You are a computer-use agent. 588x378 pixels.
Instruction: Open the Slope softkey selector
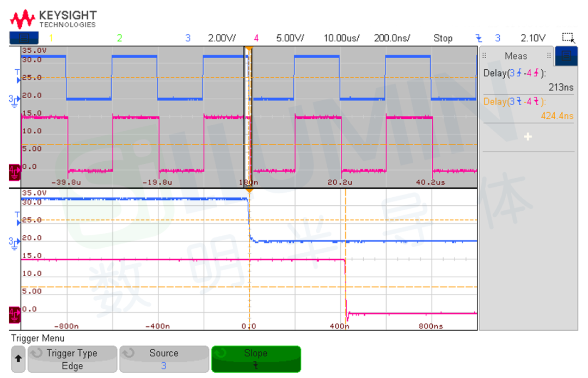point(256,359)
